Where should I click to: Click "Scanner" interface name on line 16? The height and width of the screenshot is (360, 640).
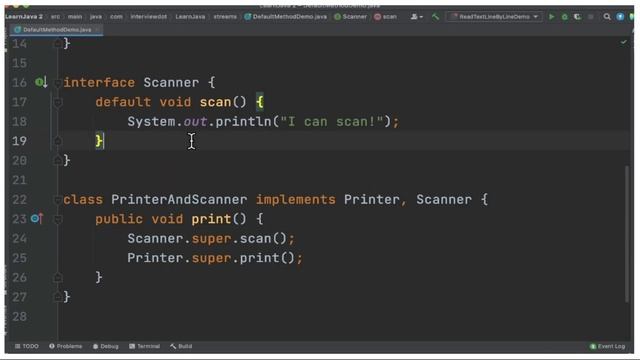click(171, 83)
